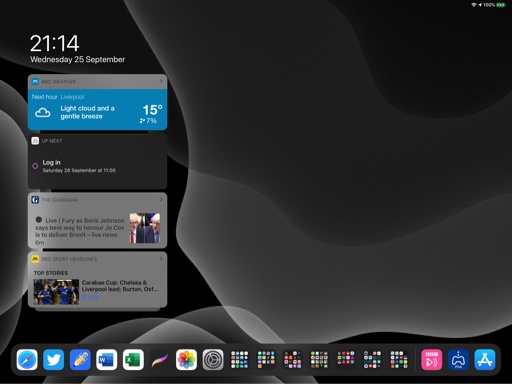Open the blue pencil note-taking app
Image resolution: width=512 pixels, height=384 pixels.
click(80, 360)
